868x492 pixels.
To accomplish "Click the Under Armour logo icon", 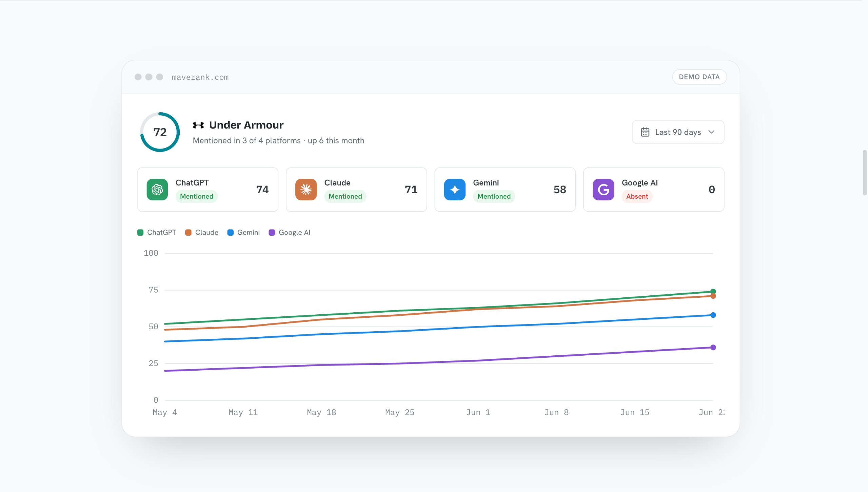I will (198, 125).
